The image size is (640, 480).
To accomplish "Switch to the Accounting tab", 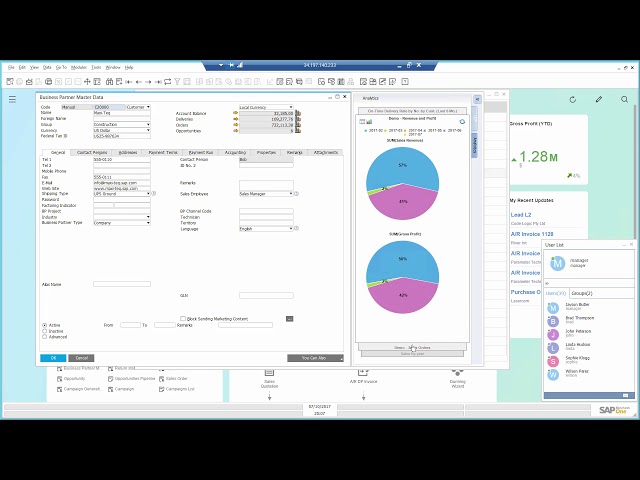I will (x=236, y=152).
